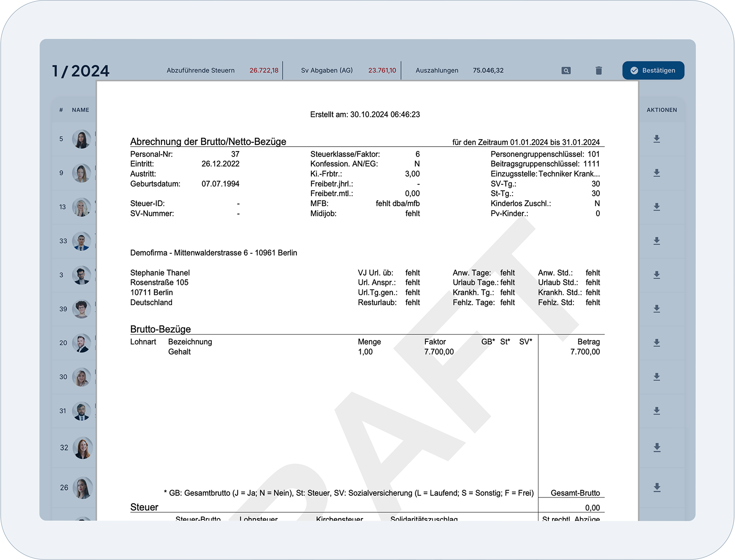735x560 pixels.
Task: Click 'Abrechnung der Brutto/Netto-Bezüge' heading
Action: point(208,141)
